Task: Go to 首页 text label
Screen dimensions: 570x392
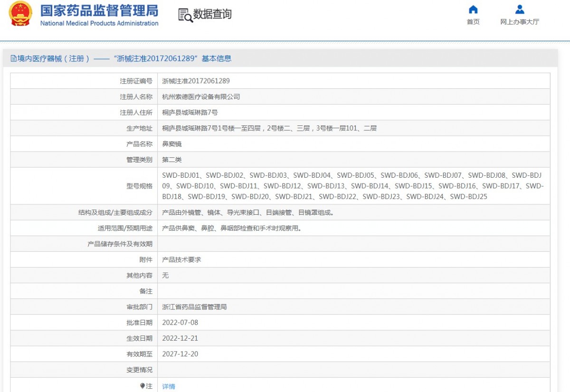Action: (473, 22)
